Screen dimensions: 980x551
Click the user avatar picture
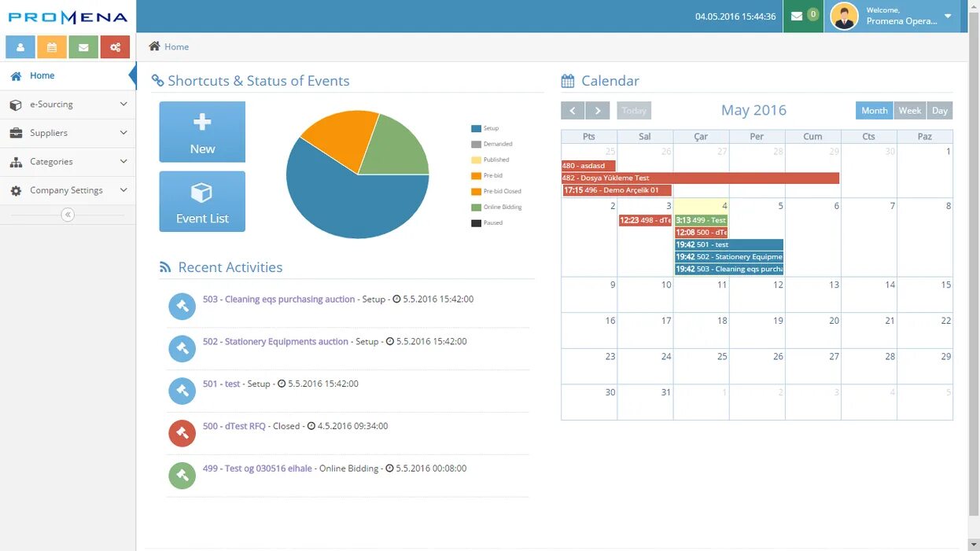[x=844, y=17]
